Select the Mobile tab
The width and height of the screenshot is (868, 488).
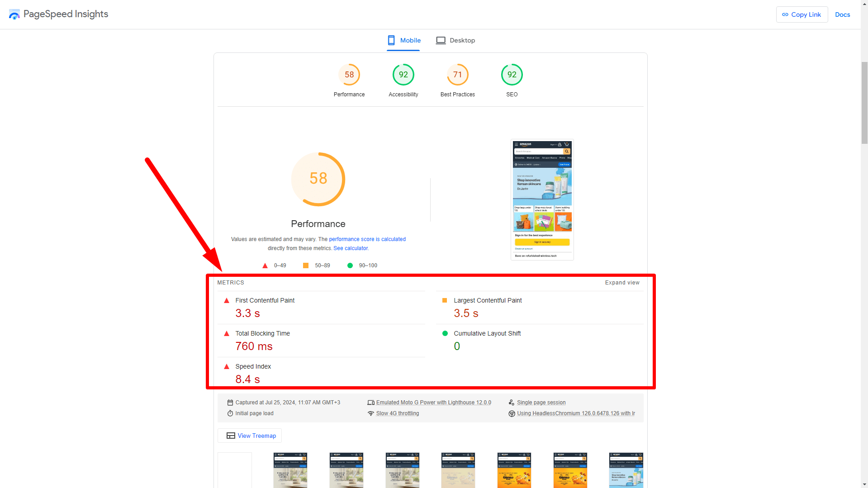point(404,40)
